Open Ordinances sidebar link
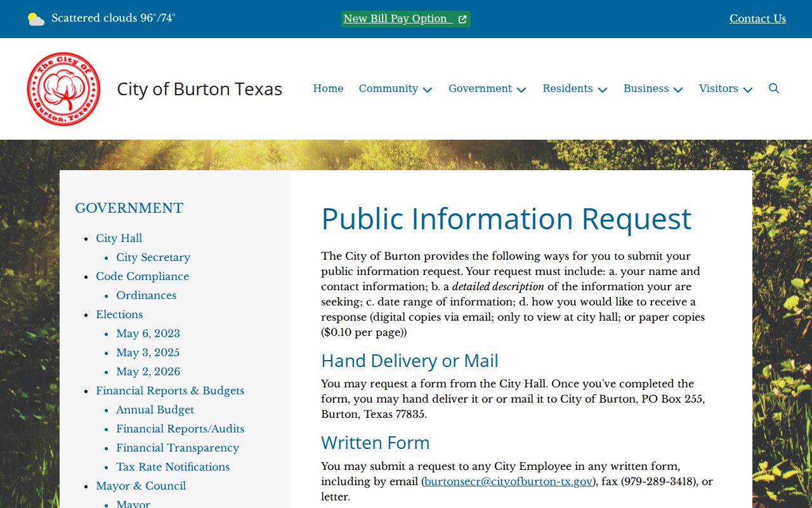Image resolution: width=812 pixels, height=508 pixels. (x=146, y=295)
